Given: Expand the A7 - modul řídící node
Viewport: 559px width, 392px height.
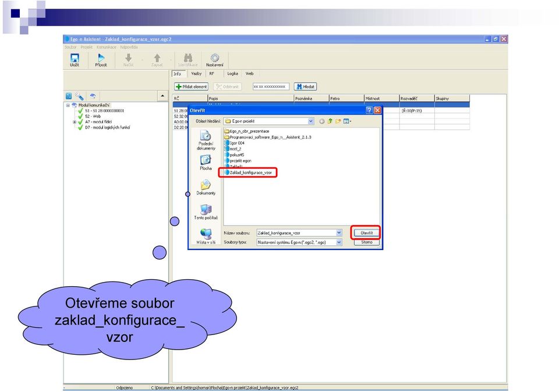Looking at the screenshot, I should pos(75,122).
